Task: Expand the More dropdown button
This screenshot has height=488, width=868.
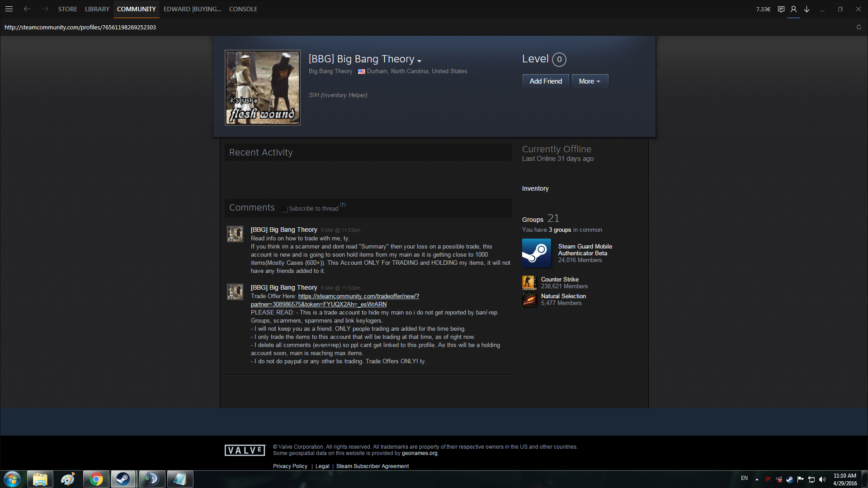Action: point(590,81)
